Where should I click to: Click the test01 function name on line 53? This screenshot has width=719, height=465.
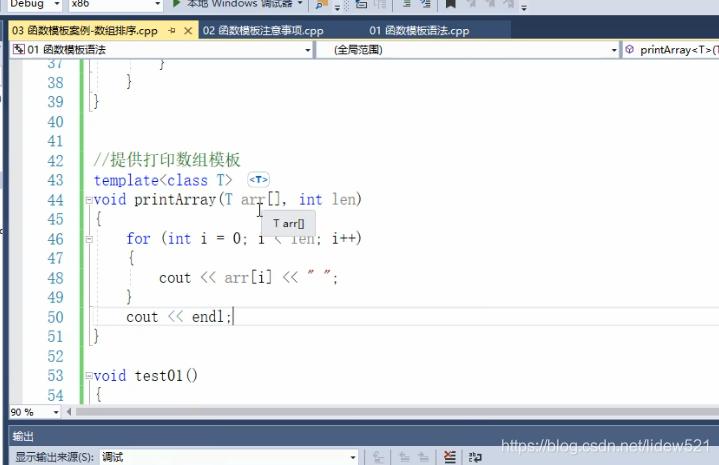[159, 376]
